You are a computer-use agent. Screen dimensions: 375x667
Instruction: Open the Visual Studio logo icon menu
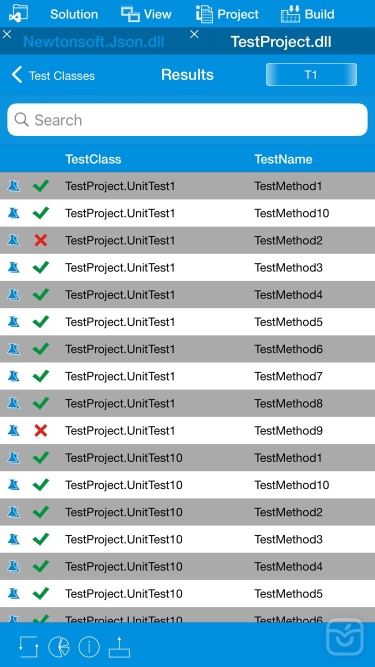[x=18, y=13]
